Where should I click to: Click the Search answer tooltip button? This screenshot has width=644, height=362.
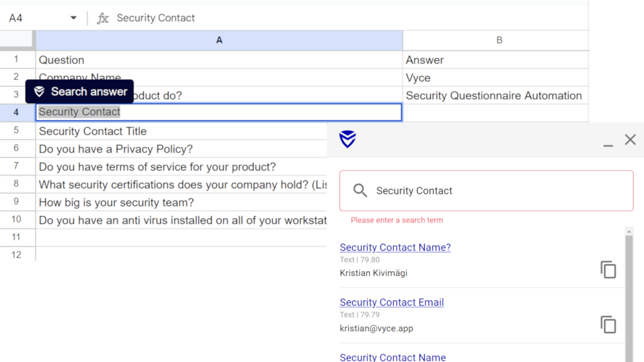(x=80, y=92)
